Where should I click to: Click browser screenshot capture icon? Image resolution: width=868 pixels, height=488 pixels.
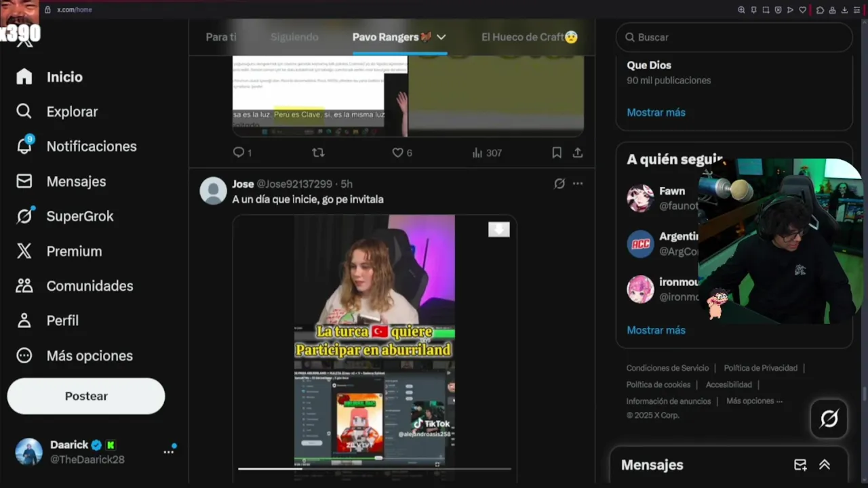pos(766,9)
